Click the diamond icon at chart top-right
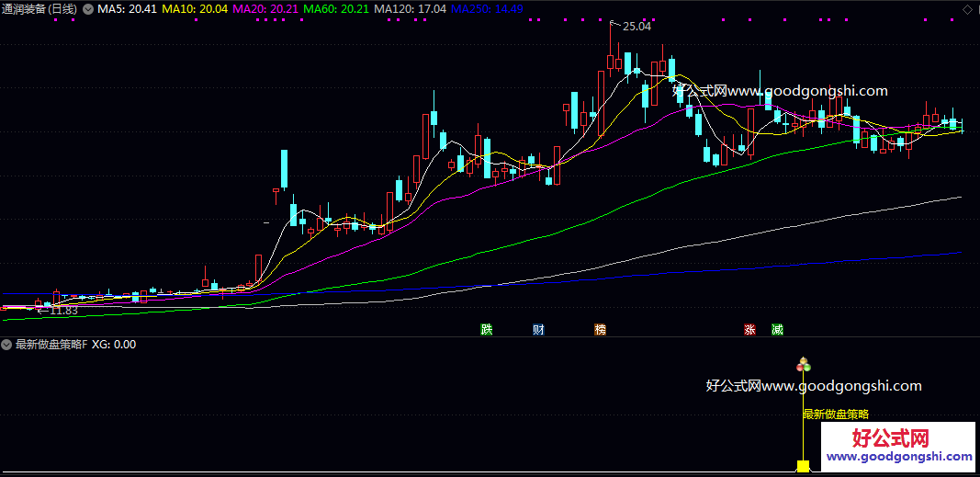 coord(966,9)
